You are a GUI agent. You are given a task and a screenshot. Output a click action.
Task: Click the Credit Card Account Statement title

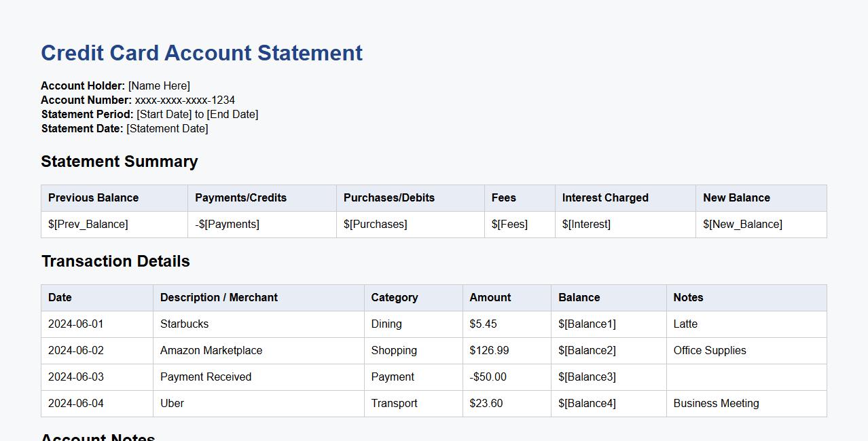point(201,53)
